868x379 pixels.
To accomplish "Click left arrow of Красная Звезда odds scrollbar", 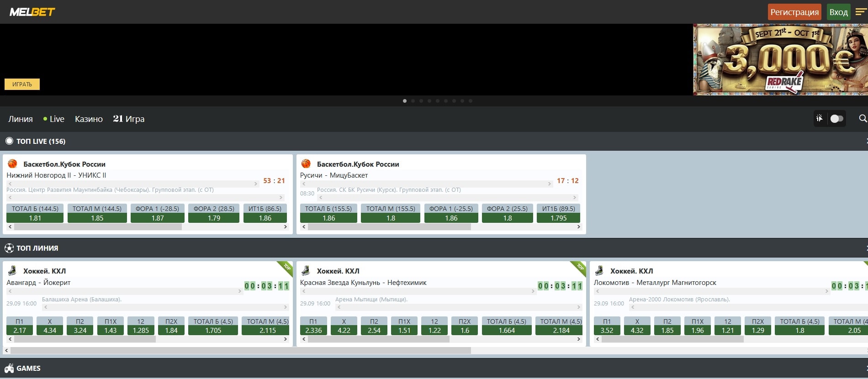I will point(304,339).
